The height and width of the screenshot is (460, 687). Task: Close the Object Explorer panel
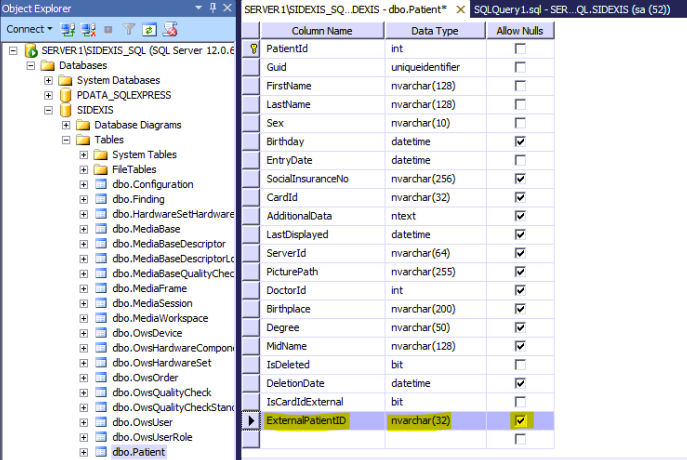(x=227, y=7)
